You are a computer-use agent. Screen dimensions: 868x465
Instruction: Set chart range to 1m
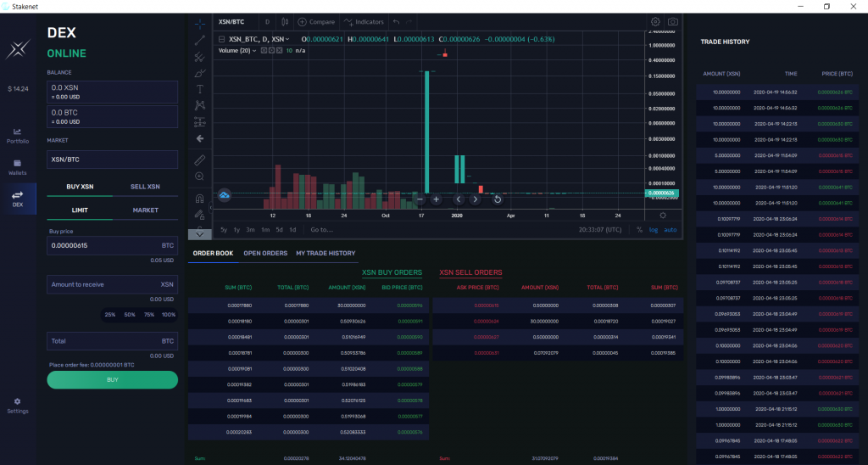265,230
